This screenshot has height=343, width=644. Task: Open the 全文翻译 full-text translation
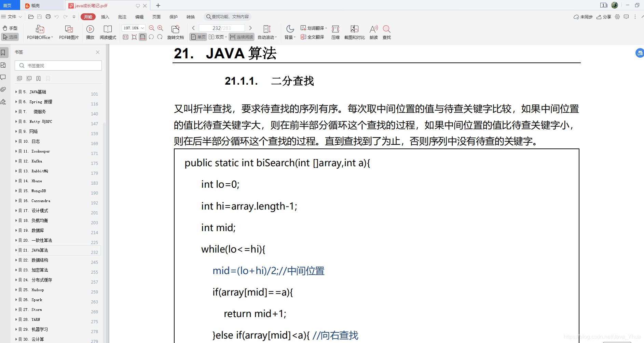click(312, 37)
